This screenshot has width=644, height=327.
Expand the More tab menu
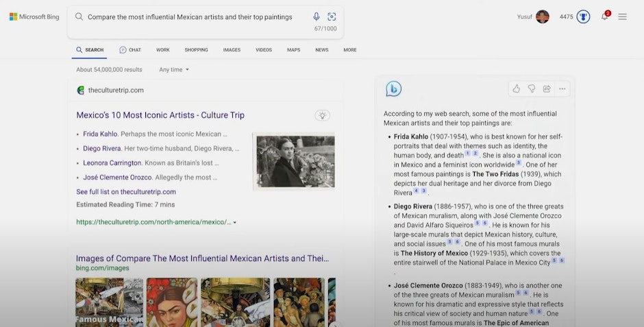click(350, 50)
